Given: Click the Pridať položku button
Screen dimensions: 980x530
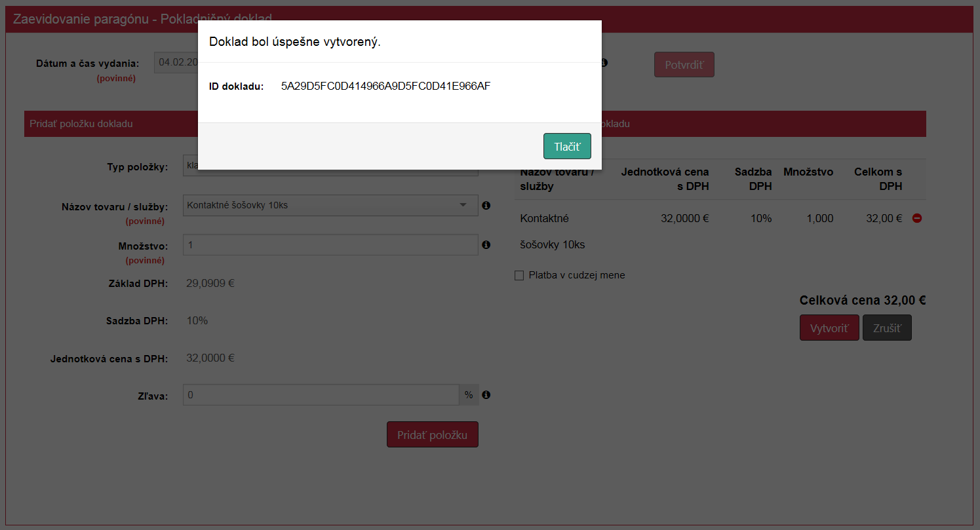Looking at the screenshot, I should (433, 434).
